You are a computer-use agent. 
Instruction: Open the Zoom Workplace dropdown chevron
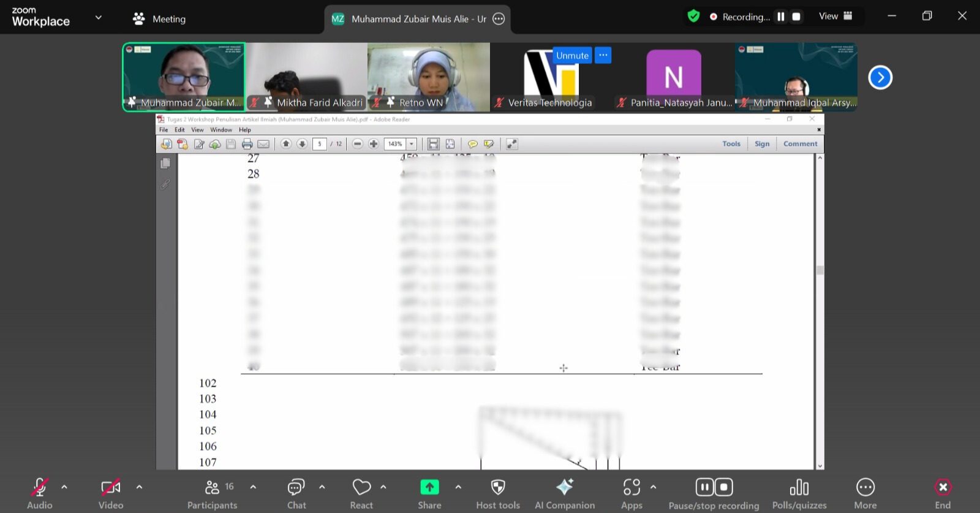tap(98, 17)
